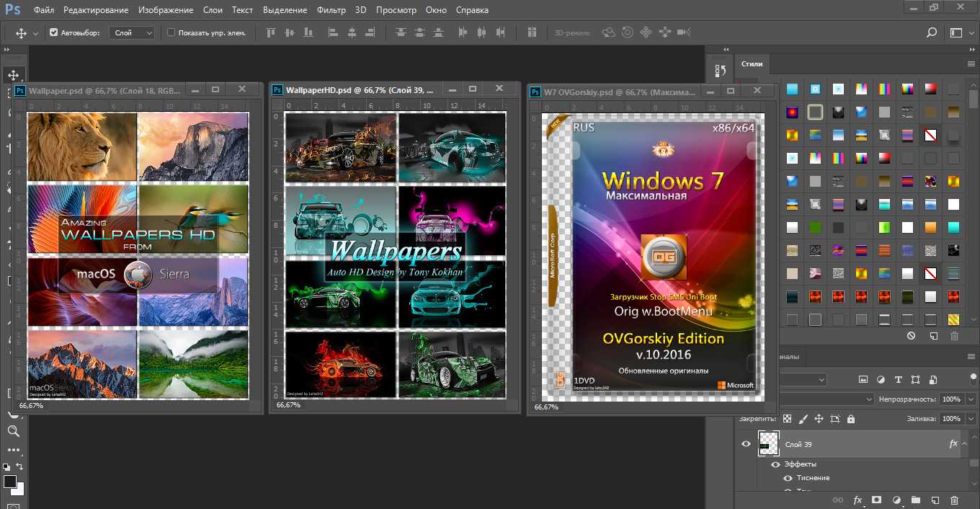Open the Справка menu
Viewport: 980px width, 509px height.
[x=472, y=10]
